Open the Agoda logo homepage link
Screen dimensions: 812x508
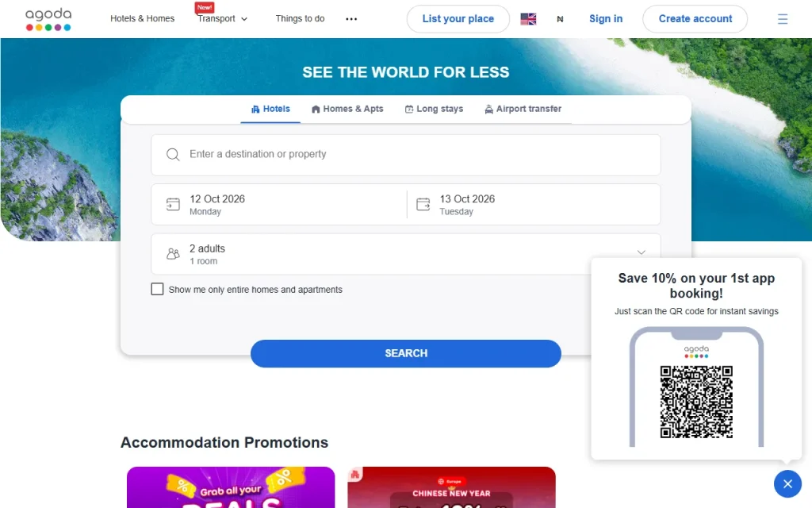pos(48,19)
